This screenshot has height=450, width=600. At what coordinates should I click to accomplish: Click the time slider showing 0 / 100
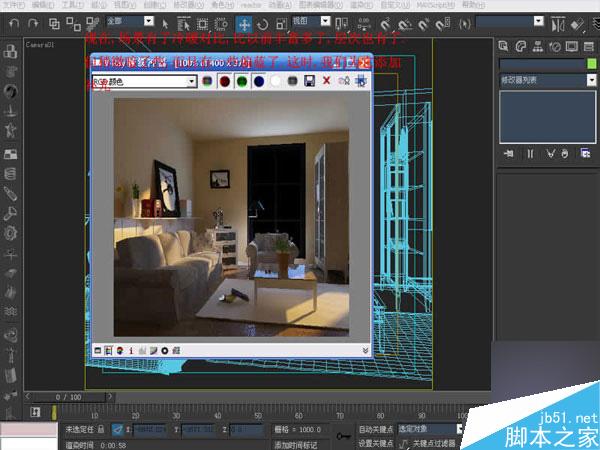[69, 397]
